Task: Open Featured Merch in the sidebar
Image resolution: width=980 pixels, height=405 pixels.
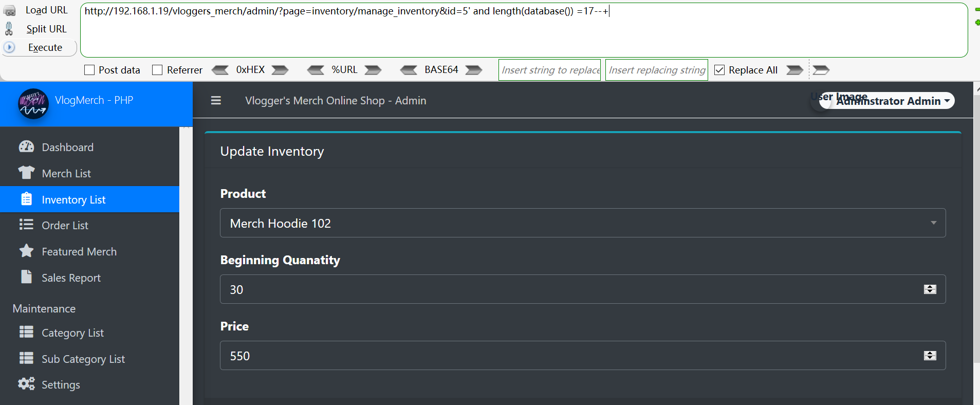Action: tap(89, 251)
